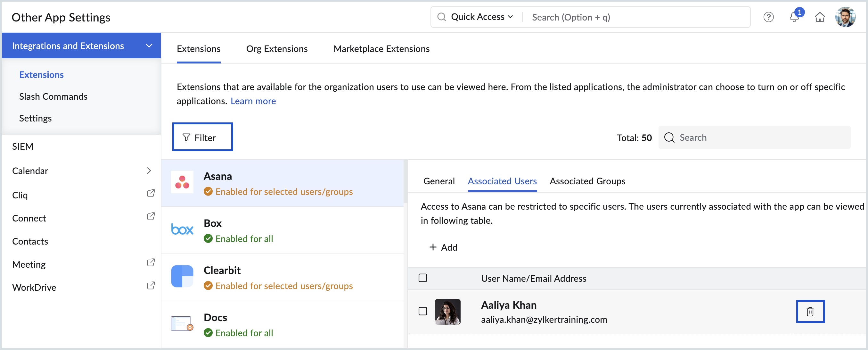Check the select-all users header checkbox
This screenshot has width=868, height=350.
tap(422, 278)
